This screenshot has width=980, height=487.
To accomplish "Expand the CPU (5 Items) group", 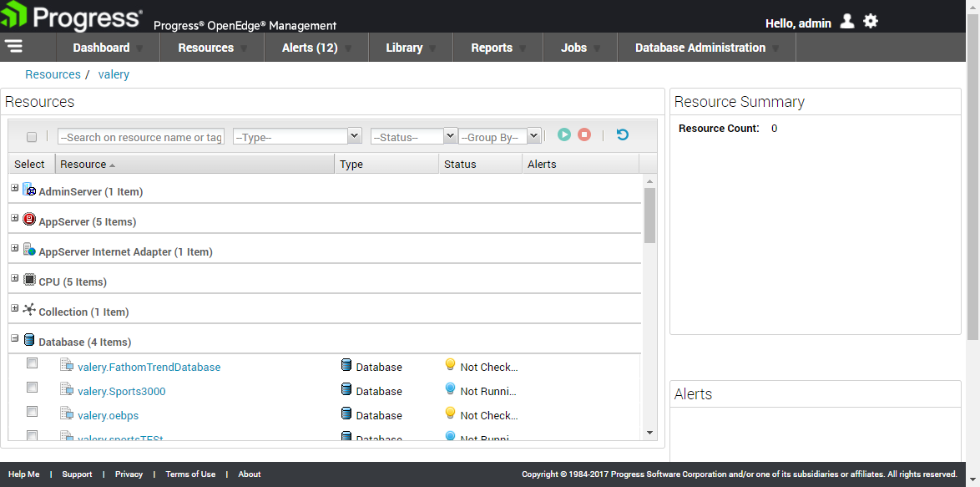I will pos(15,277).
